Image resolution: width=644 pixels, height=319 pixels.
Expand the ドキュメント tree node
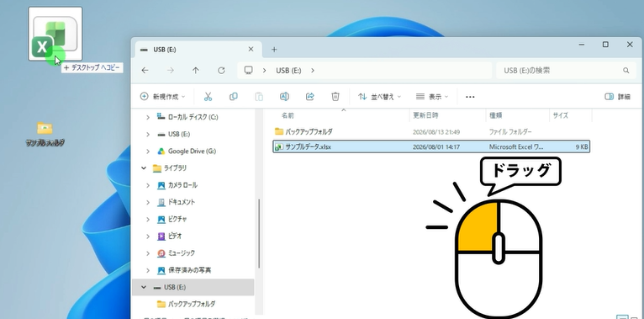click(x=148, y=202)
